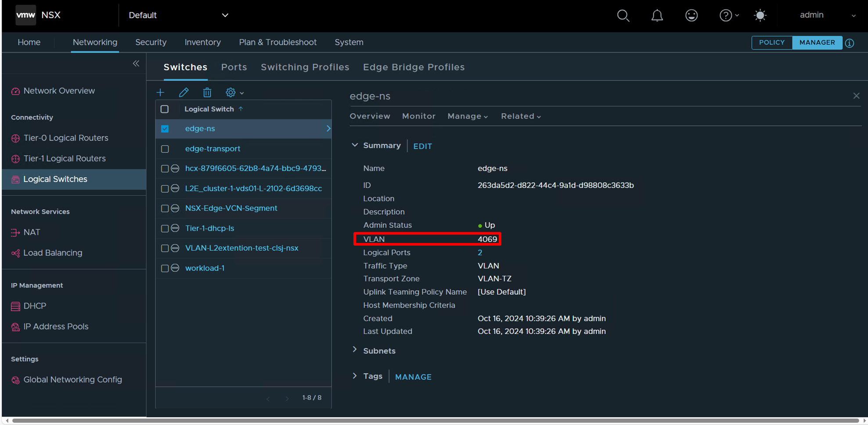Click status icon on L2E_cluster-1 row
The height and width of the screenshot is (425, 868).
(175, 189)
